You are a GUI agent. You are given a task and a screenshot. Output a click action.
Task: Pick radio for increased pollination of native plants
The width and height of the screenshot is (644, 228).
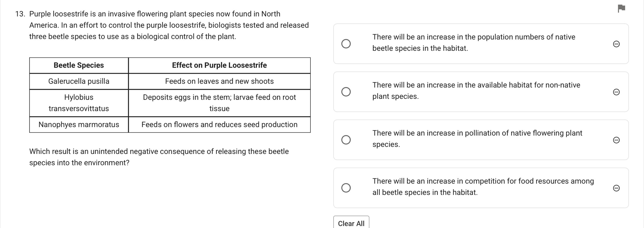(x=346, y=140)
